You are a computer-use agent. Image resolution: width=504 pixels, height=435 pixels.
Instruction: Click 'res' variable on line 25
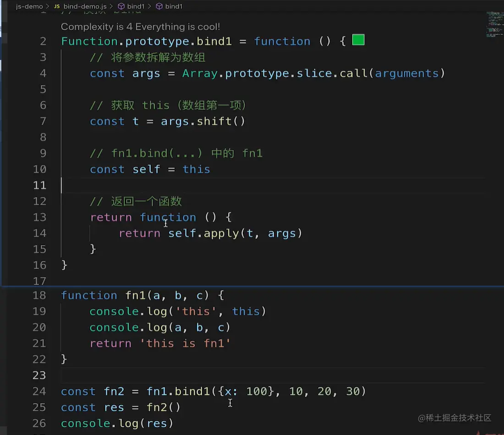click(x=114, y=408)
